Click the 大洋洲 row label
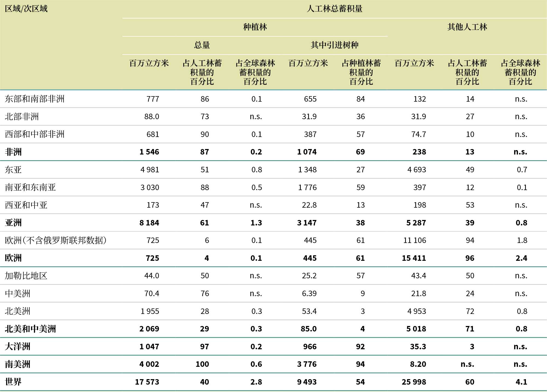Viewport: 547px width, 392px height. [18, 347]
